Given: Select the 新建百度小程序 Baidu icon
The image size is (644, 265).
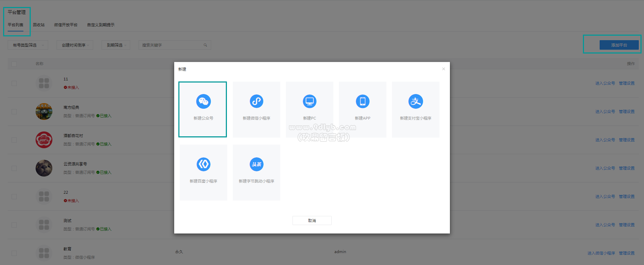Looking at the screenshot, I should coord(203,164).
